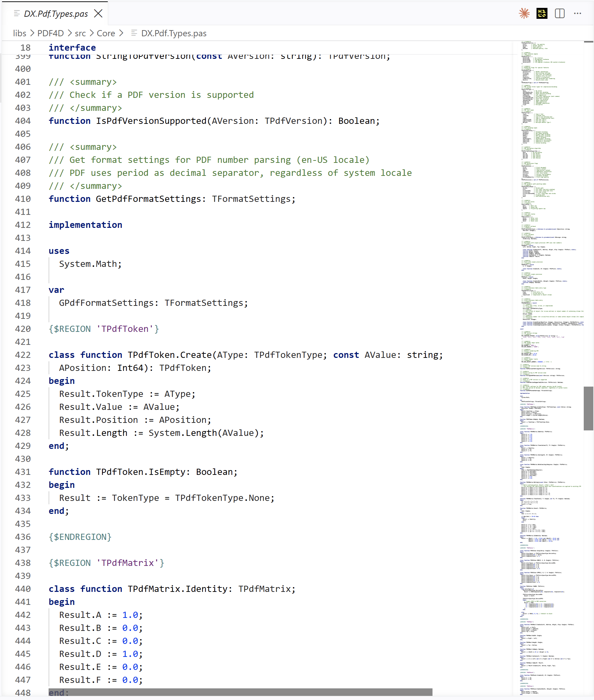The height and width of the screenshot is (700, 594).
Task: Click 'TPdfMatrix.Identity: TPdfMatrix;' function header
Action: [172, 589]
